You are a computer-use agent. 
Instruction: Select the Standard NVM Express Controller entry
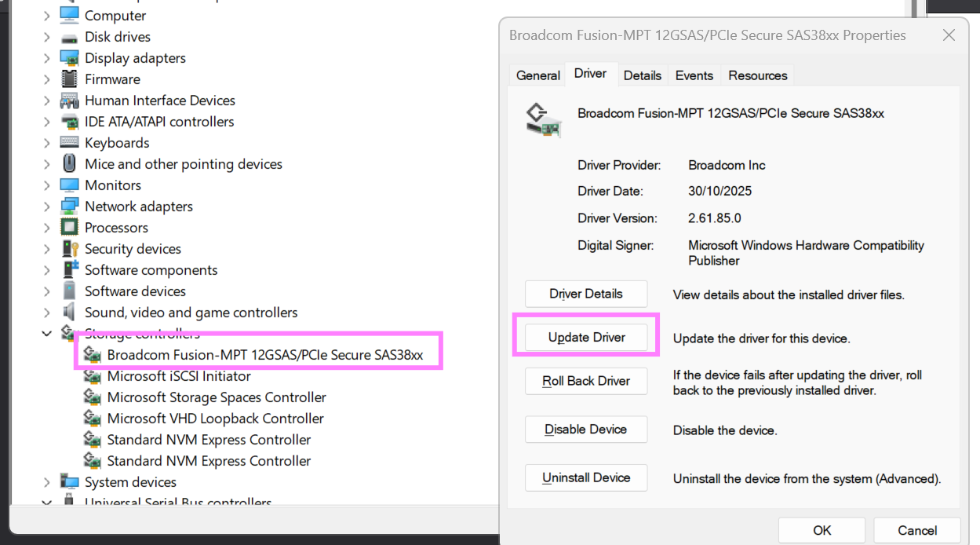point(208,439)
